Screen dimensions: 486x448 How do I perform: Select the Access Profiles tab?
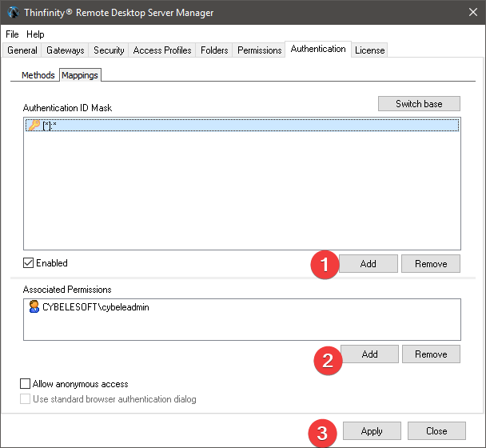[x=162, y=50]
